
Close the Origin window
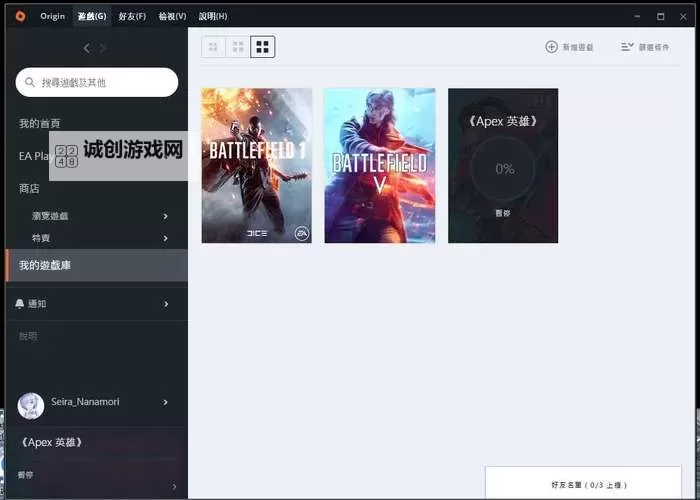pos(683,17)
